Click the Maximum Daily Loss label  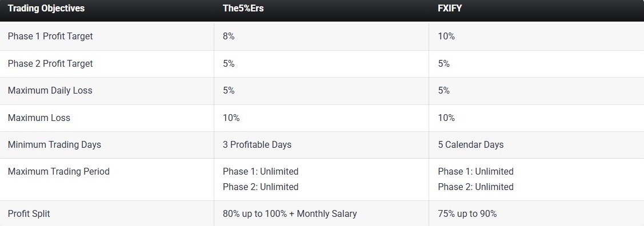(50, 91)
